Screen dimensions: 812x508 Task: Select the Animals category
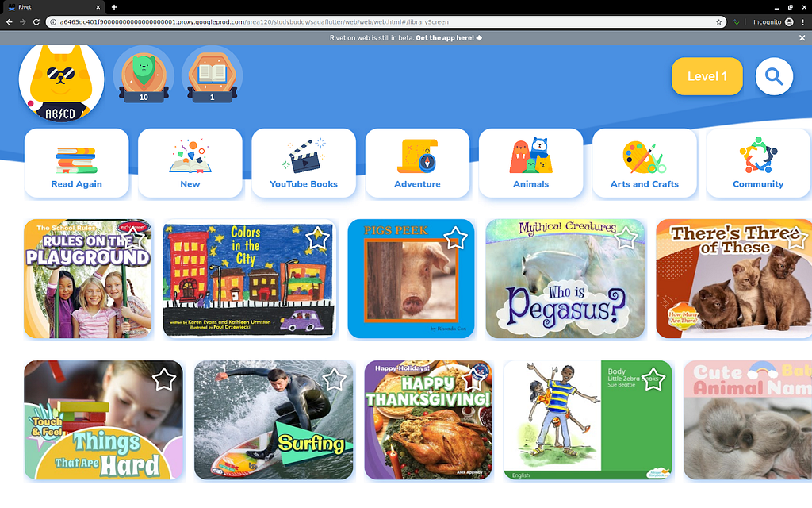pyautogui.click(x=530, y=164)
